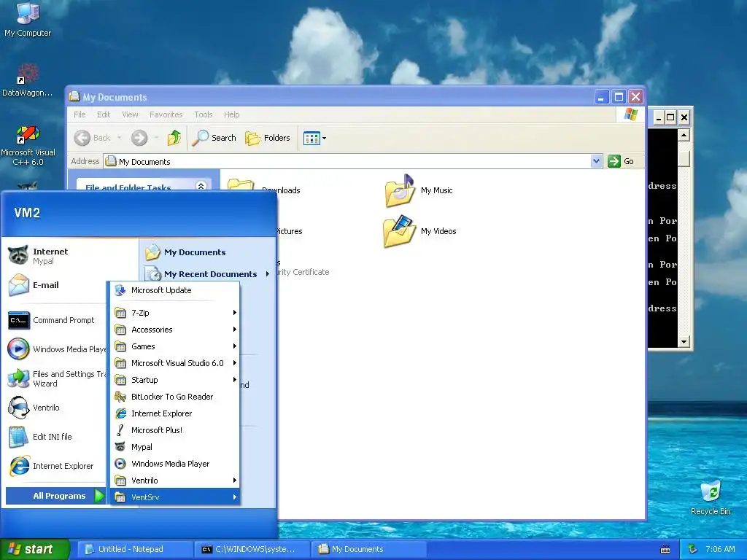Switch to Untitled - Notepad taskbar button

(x=134, y=549)
